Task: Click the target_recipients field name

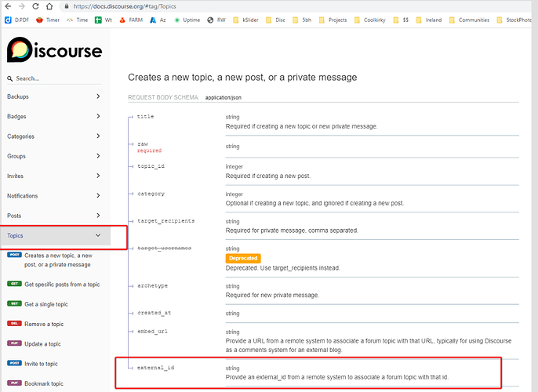Action: pos(166,221)
